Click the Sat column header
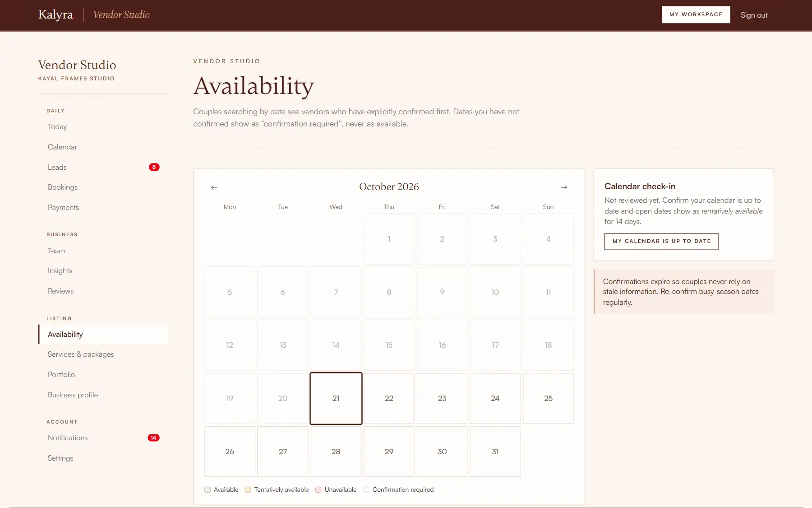The image size is (812, 508). click(x=495, y=207)
